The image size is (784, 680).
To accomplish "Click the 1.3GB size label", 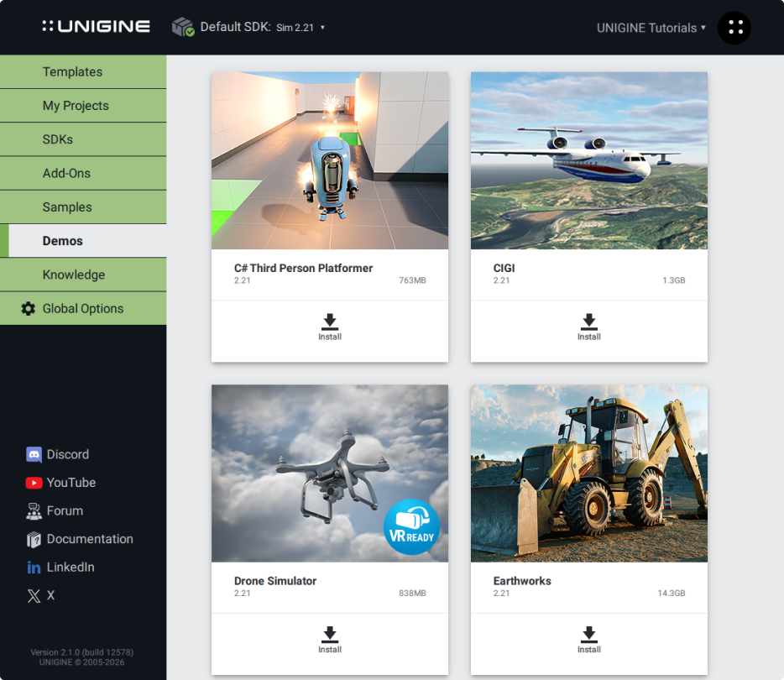I will (673, 280).
